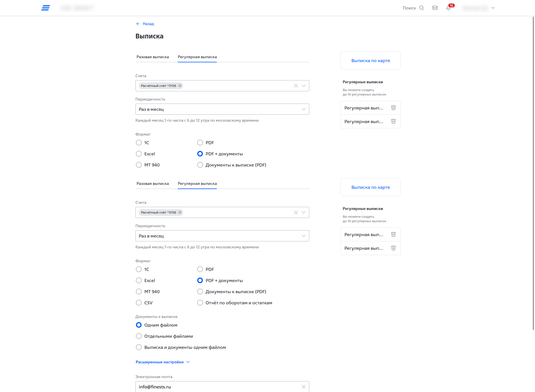Click the search magnifier icon
The height and width of the screenshot is (392, 535).
[421, 8]
